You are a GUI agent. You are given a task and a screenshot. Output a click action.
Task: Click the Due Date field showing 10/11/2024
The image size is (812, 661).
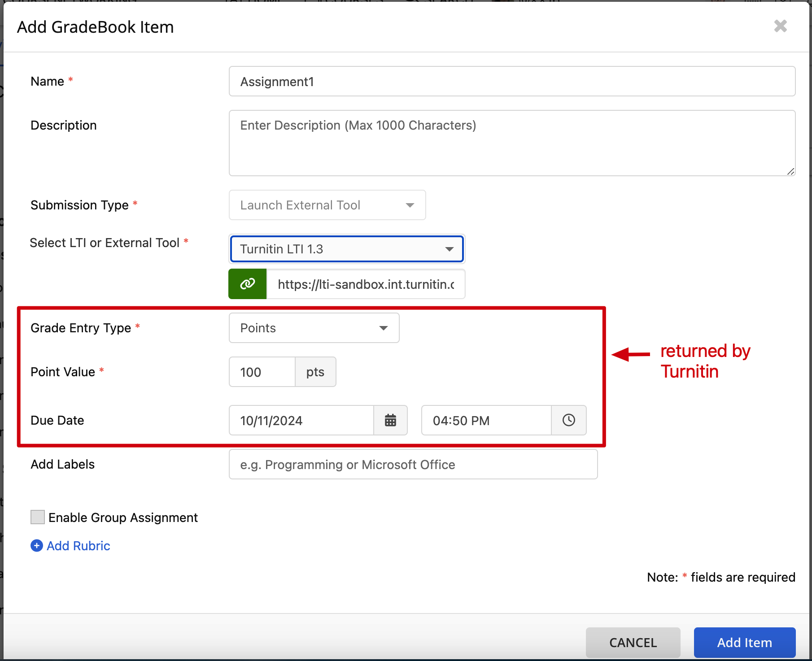pyautogui.click(x=301, y=420)
